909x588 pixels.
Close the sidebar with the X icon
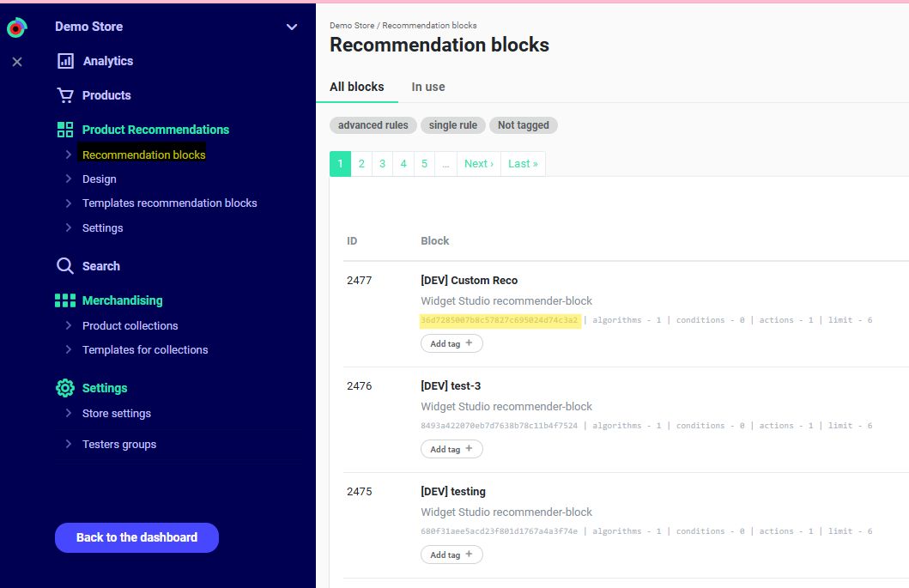[17, 62]
